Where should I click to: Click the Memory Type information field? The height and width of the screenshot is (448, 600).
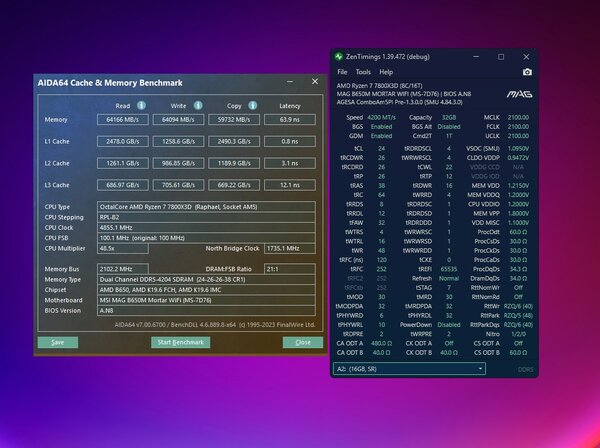[206, 279]
